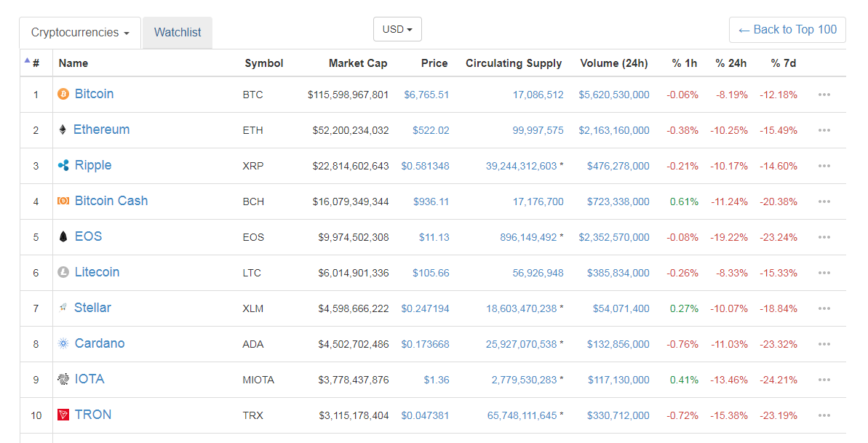Click TRON circulating supply 65,748,111,645
This screenshot has width=868, height=443.
pos(522,415)
